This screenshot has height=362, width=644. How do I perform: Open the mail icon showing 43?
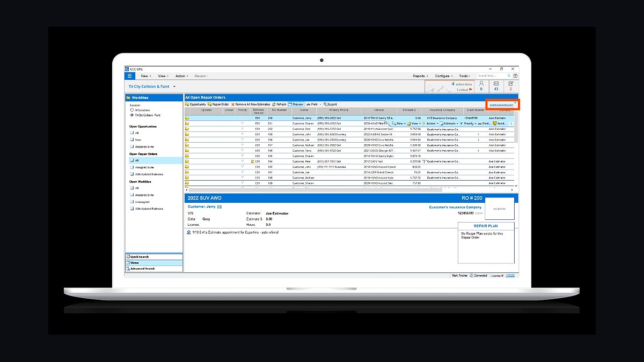(496, 86)
